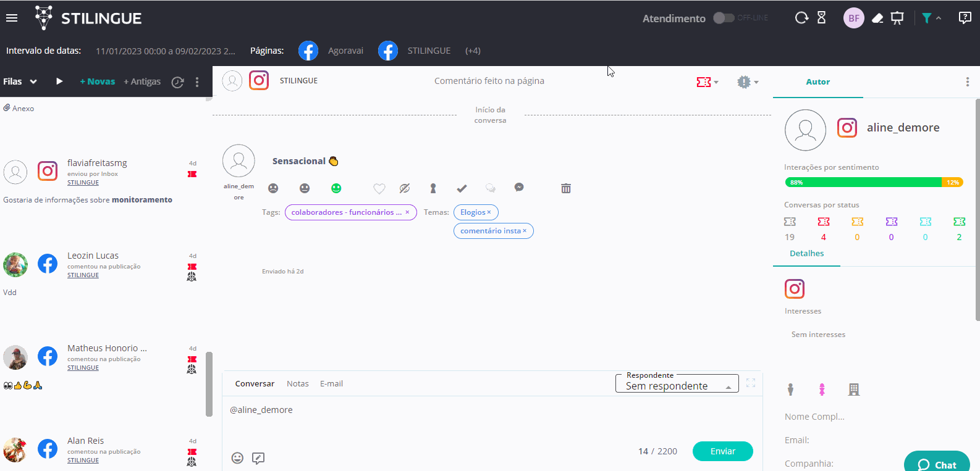Expand the Filas dropdown

click(x=20, y=81)
